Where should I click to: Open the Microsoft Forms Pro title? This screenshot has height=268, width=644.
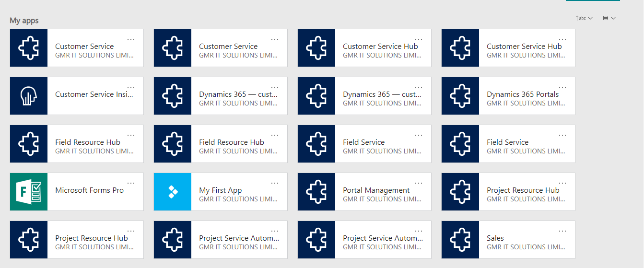90,190
